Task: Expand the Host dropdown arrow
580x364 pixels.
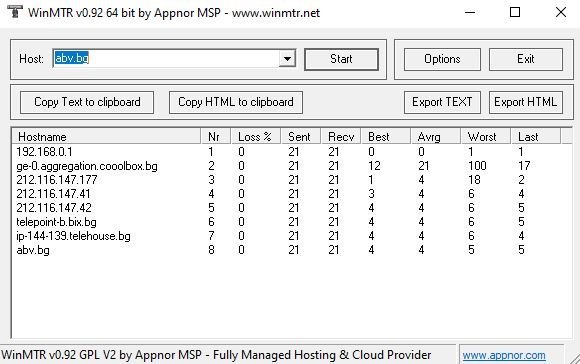Action: tap(287, 58)
